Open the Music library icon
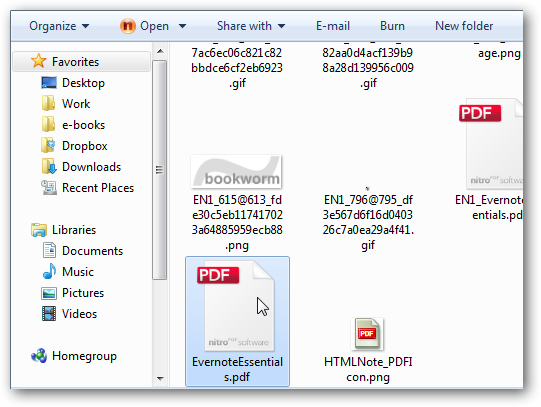 point(49,271)
